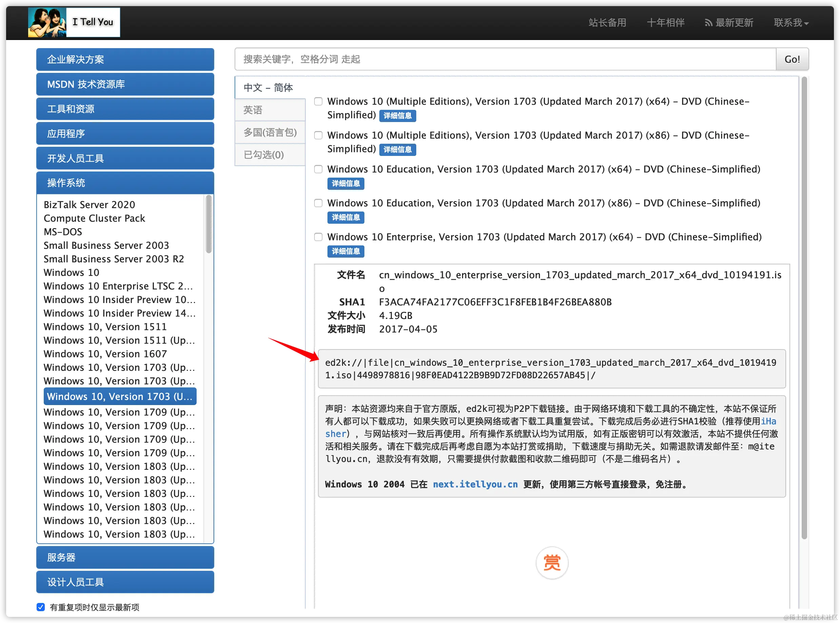
Task: Click 详细信息 badge for Education x86 item
Action: point(345,217)
